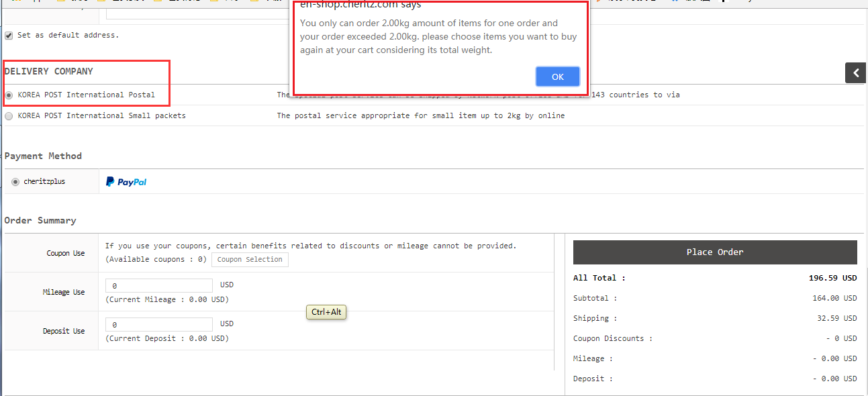Click the Deposit Use row label
The image size is (868, 396).
[64, 332]
